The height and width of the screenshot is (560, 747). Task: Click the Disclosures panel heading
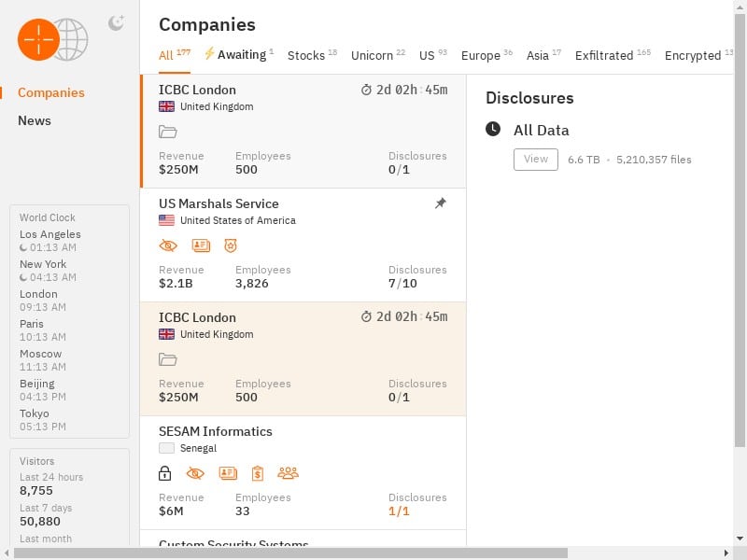(x=529, y=98)
